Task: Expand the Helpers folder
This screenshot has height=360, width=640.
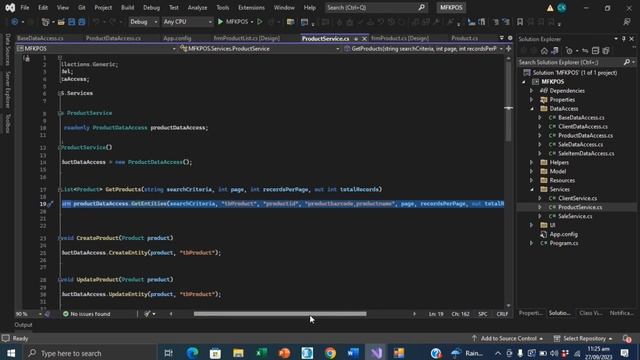Action: pos(531,162)
